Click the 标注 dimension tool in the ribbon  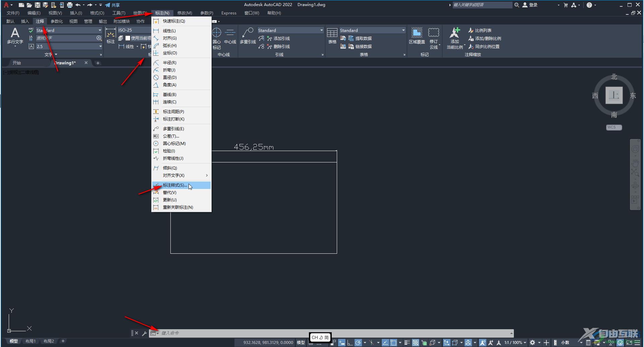[110, 36]
